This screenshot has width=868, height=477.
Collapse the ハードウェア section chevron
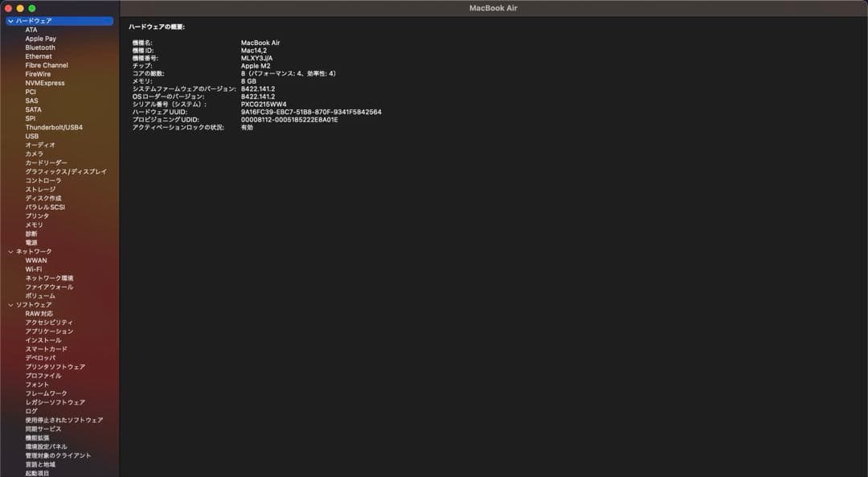10,21
